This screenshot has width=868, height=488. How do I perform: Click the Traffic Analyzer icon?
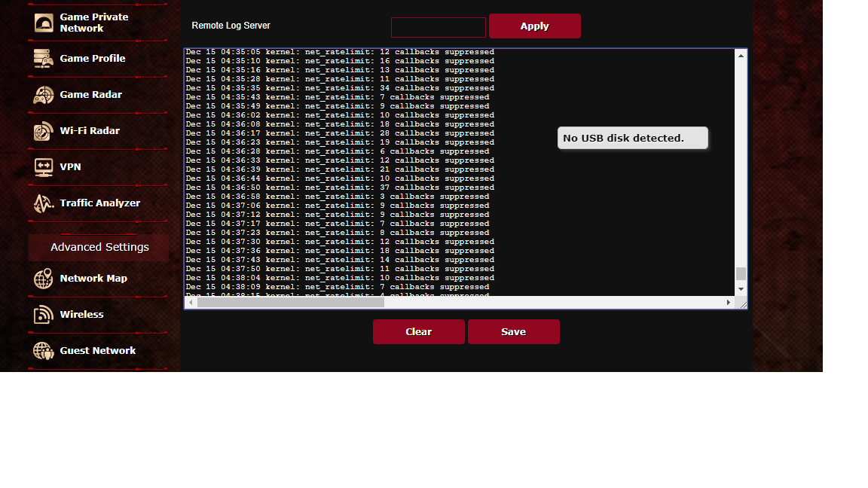coord(44,203)
